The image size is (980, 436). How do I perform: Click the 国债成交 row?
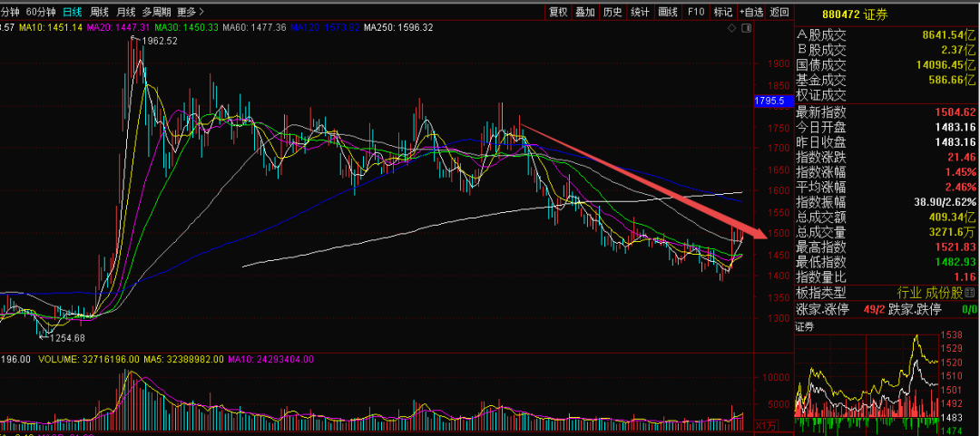887,65
